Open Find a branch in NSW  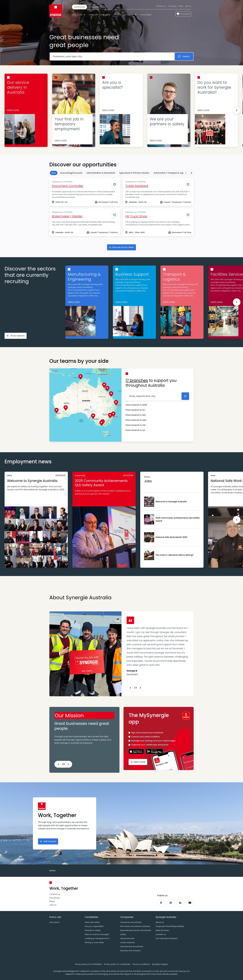tap(136, 405)
